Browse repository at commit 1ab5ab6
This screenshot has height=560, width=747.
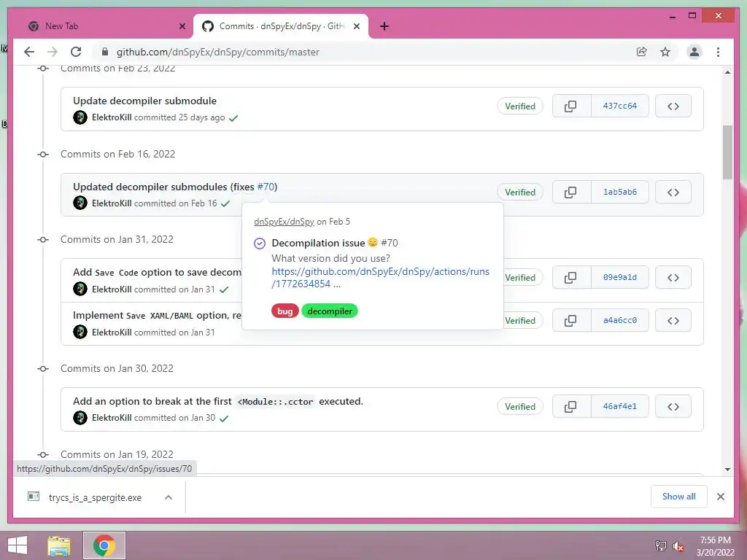tap(673, 192)
